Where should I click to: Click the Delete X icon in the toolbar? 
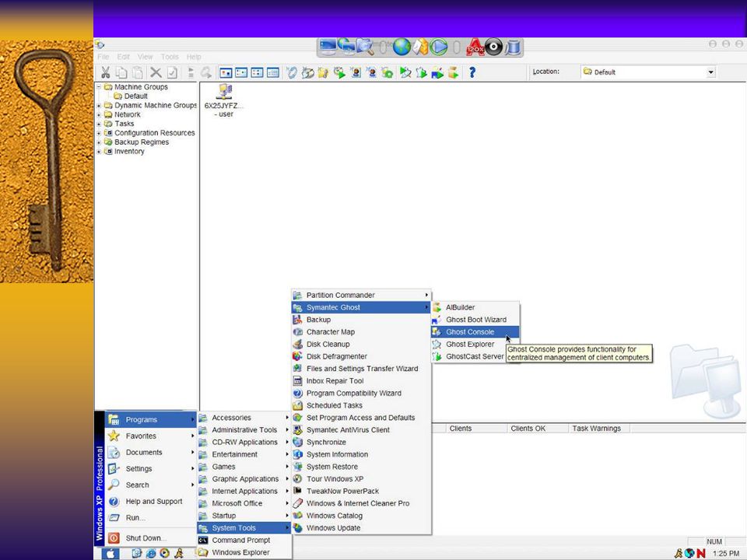pyautogui.click(x=156, y=72)
